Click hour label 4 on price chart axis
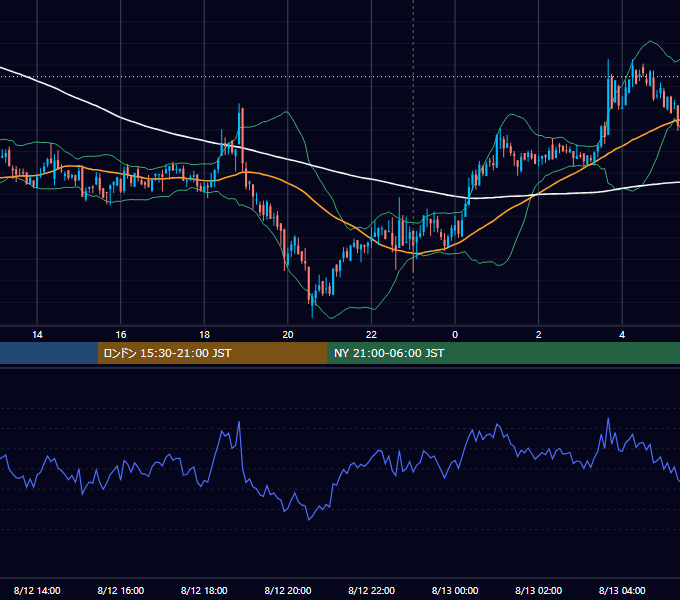The image size is (680, 600). (622, 335)
